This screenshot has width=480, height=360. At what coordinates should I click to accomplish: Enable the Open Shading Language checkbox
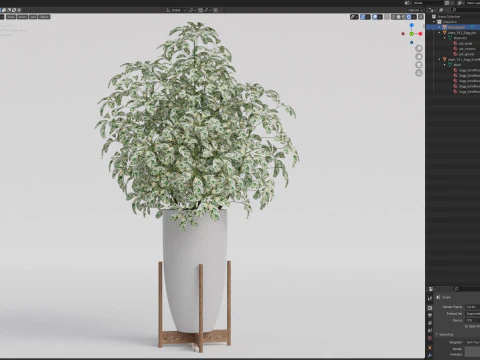[x=467, y=326]
